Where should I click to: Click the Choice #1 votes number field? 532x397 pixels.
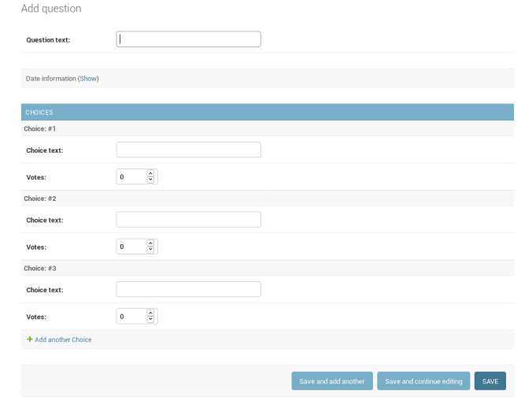click(x=131, y=177)
